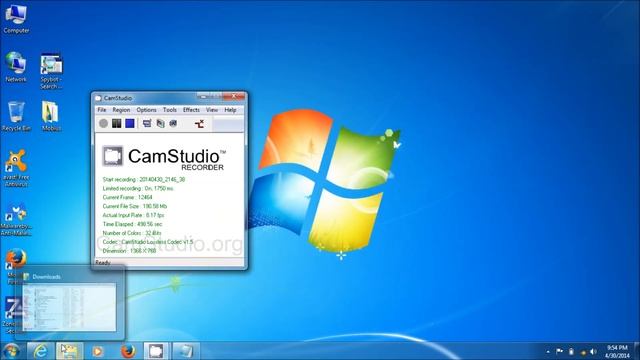640x360 pixels.
Task: Click the Pause button in CamStudio toolbar
Action: [x=117, y=123]
